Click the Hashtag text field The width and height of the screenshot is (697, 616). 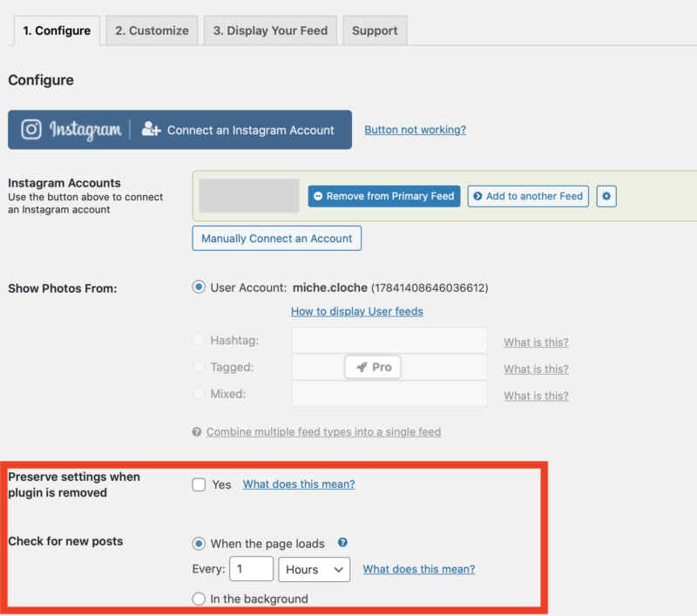389,341
